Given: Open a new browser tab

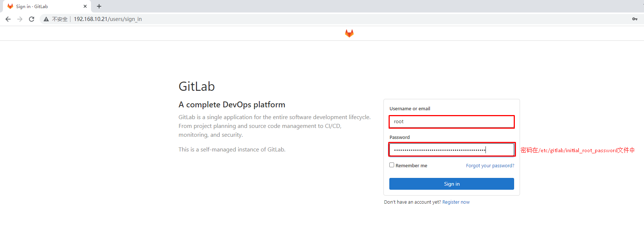Looking at the screenshot, I should pyautogui.click(x=99, y=6).
